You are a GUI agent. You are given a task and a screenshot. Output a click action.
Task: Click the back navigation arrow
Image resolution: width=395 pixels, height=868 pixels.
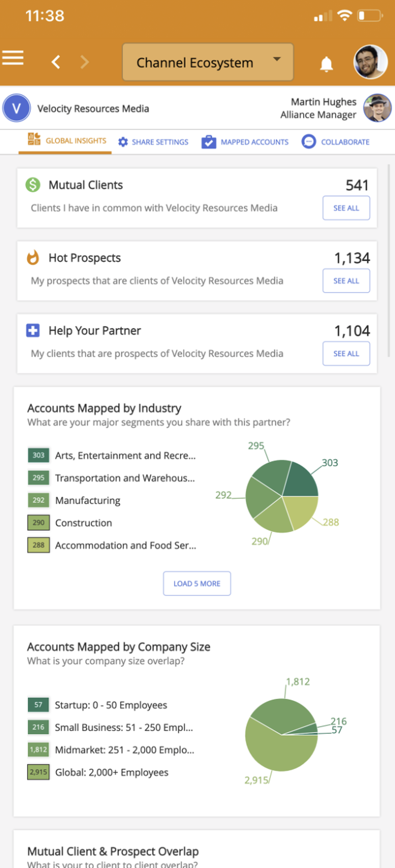click(x=55, y=62)
